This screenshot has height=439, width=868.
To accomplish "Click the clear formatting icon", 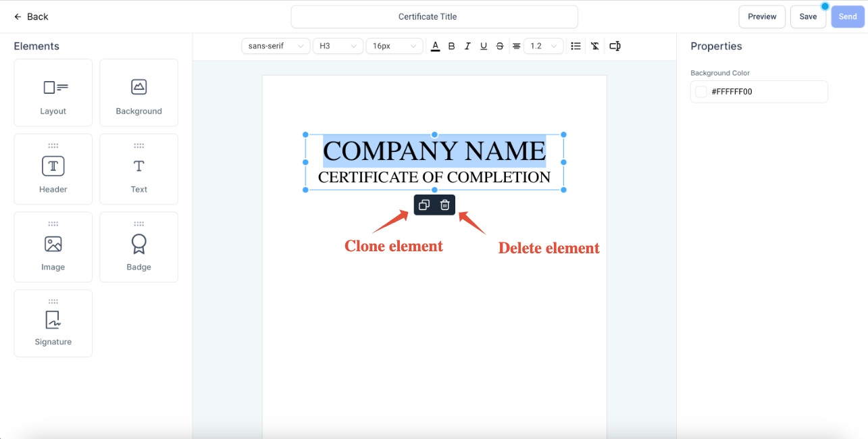I will coord(594,46).
